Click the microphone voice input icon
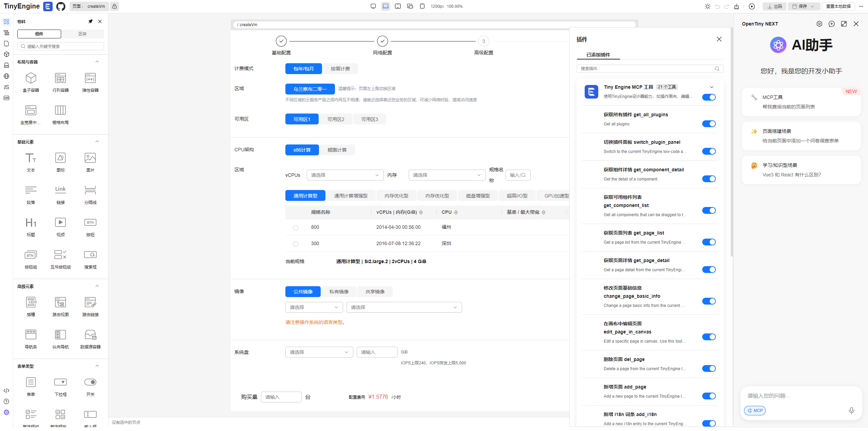 [x=851, y=410]
